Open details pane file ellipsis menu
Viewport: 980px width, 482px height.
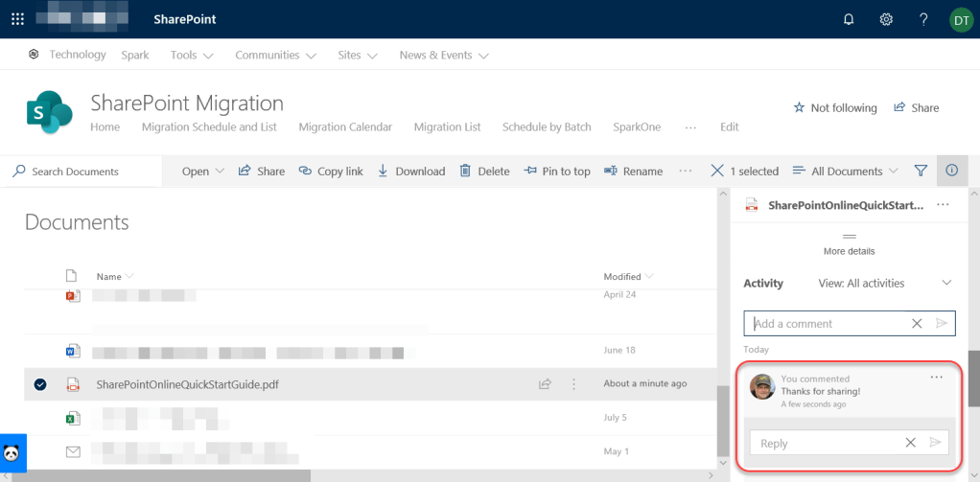click(944, 205)
